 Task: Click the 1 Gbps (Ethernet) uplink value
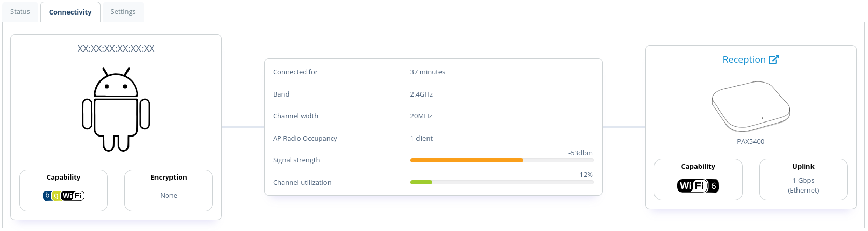point(803,185)
